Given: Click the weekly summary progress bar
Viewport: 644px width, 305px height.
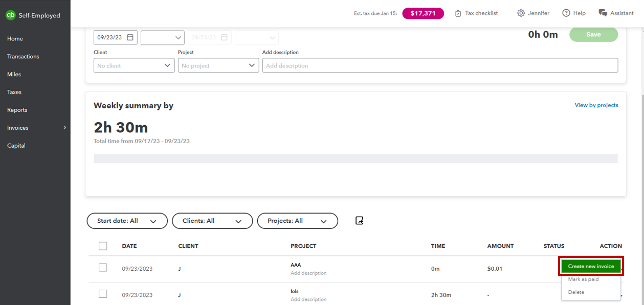Looking at the screenshot, I should [356, 158].
